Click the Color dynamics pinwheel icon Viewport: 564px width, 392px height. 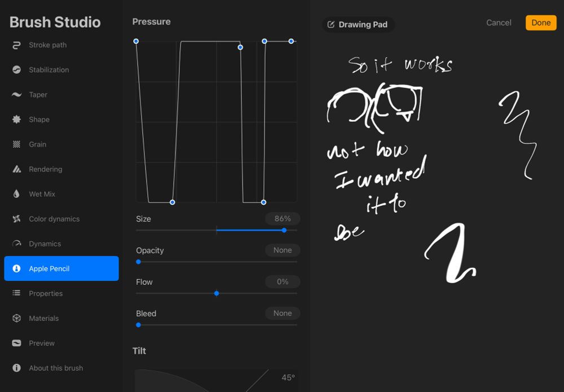pos(16,219)
